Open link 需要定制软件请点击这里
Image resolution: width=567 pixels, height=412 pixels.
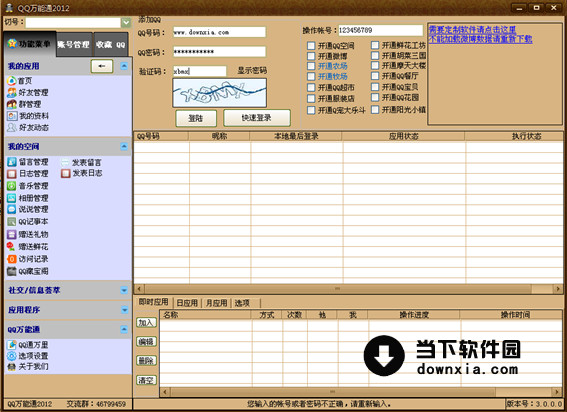pyautogui.click(x=472, y=29)
